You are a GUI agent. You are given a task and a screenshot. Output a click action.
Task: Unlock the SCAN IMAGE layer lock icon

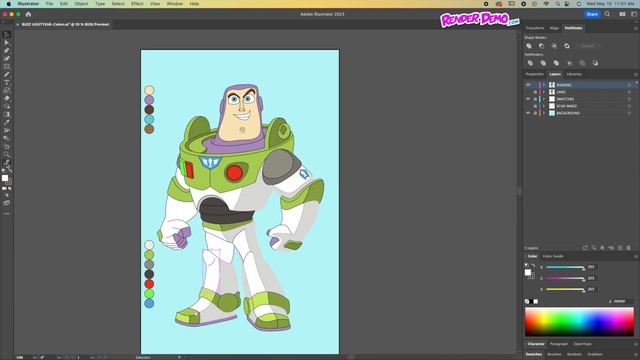(x=535, y=106)
